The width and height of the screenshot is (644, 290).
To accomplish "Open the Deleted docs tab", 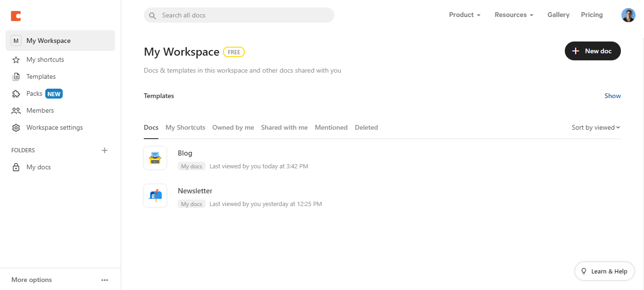I will [x=366, y=127].
